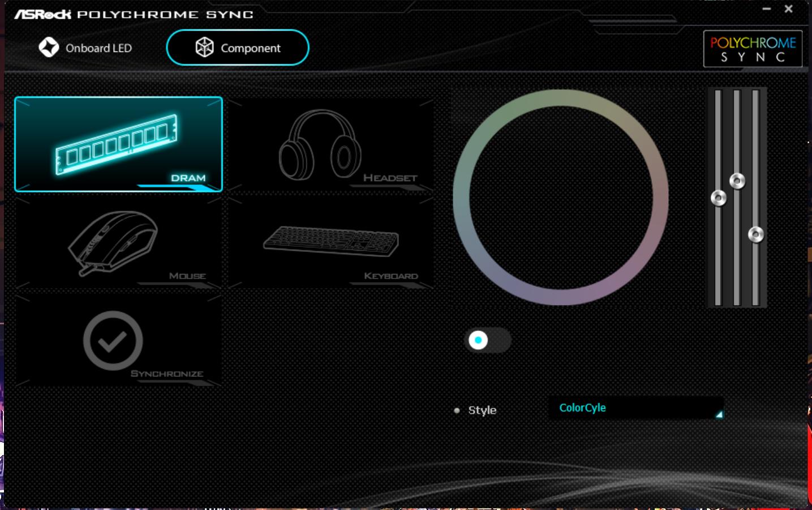This screenshot has width=812, height=510.
Task: Minimize the Polychrome Sync window
Action: [767, 9]
